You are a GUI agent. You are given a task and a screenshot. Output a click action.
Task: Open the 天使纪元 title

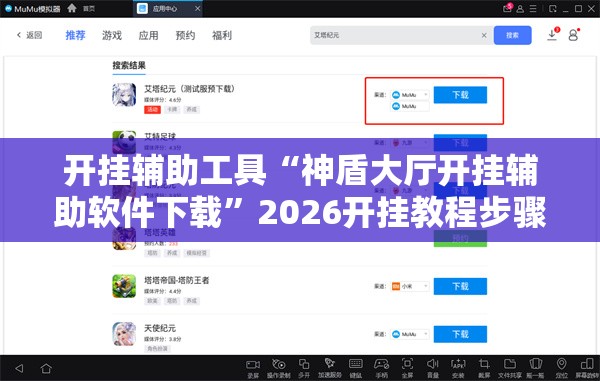pos(160,328)
